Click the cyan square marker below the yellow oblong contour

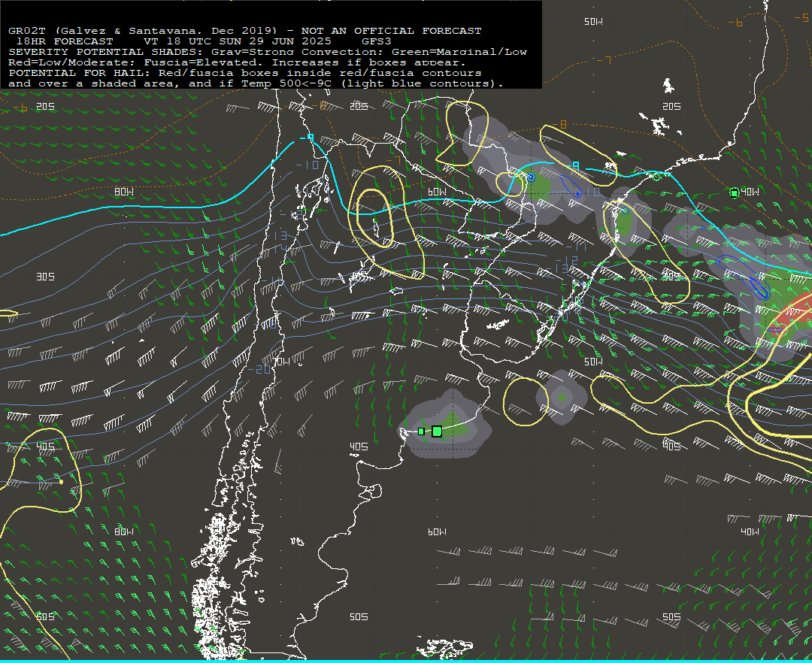pyautogui.click(x=575, y=165)
